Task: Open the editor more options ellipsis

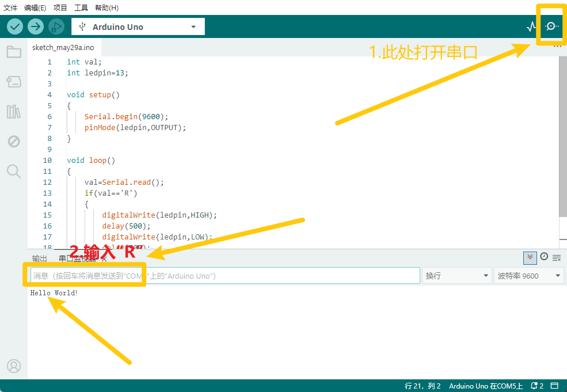Action: [x=557, y=47]
